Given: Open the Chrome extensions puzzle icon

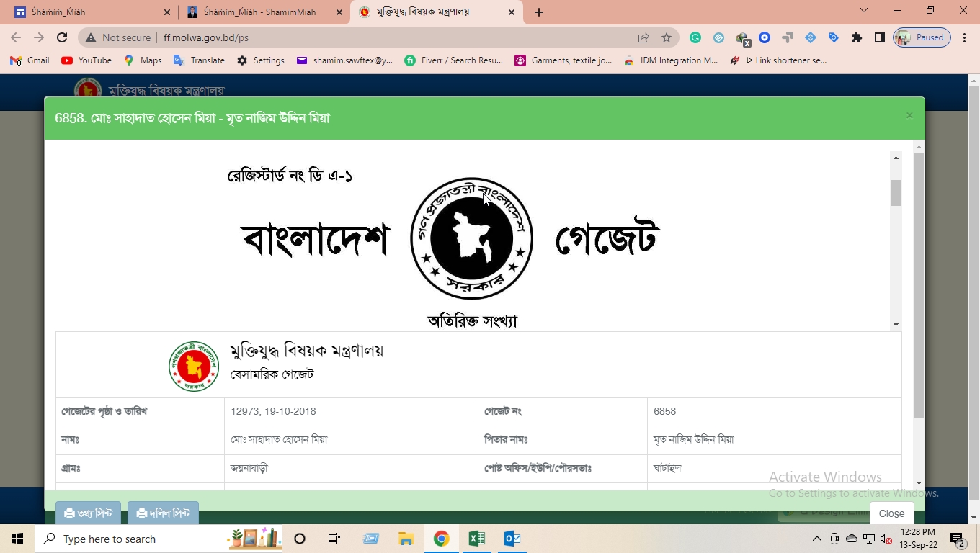Looking at the screenshot, I should tap(857, 37).
